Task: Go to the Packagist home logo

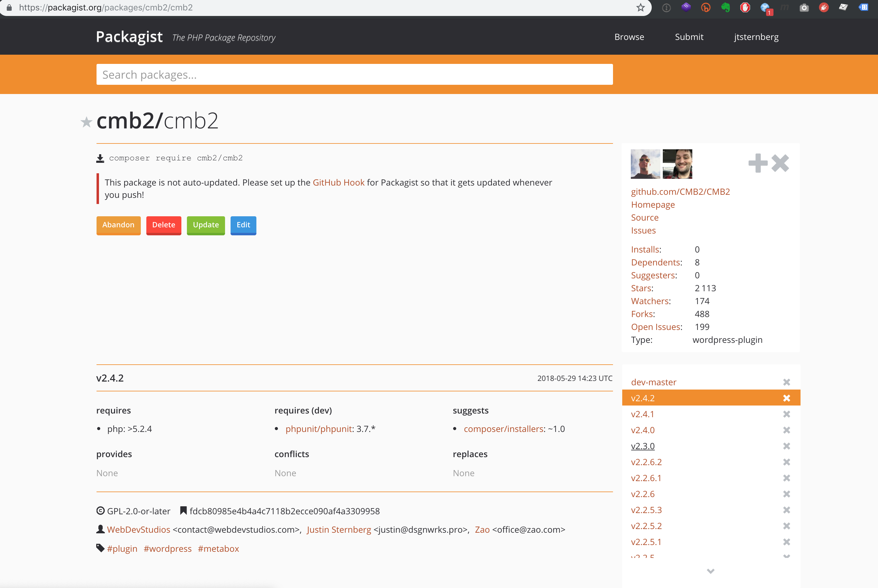Action: click(129, 37)
